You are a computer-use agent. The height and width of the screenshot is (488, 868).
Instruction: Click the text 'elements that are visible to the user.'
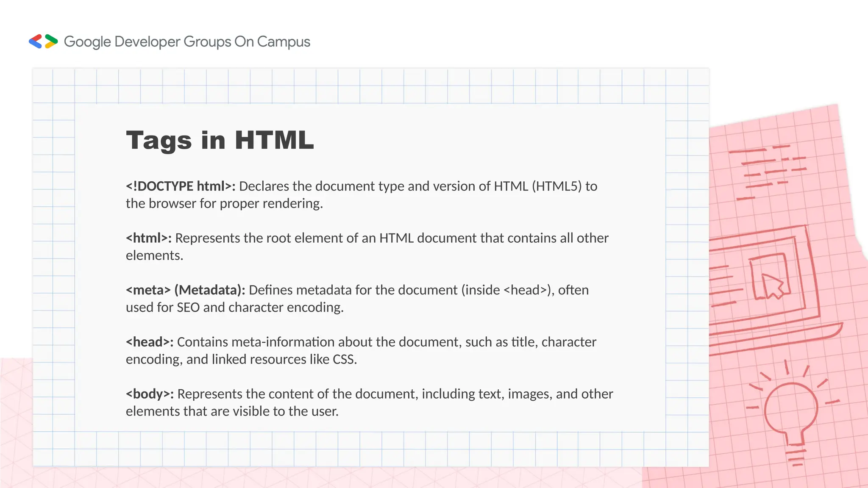coord(232,411)
